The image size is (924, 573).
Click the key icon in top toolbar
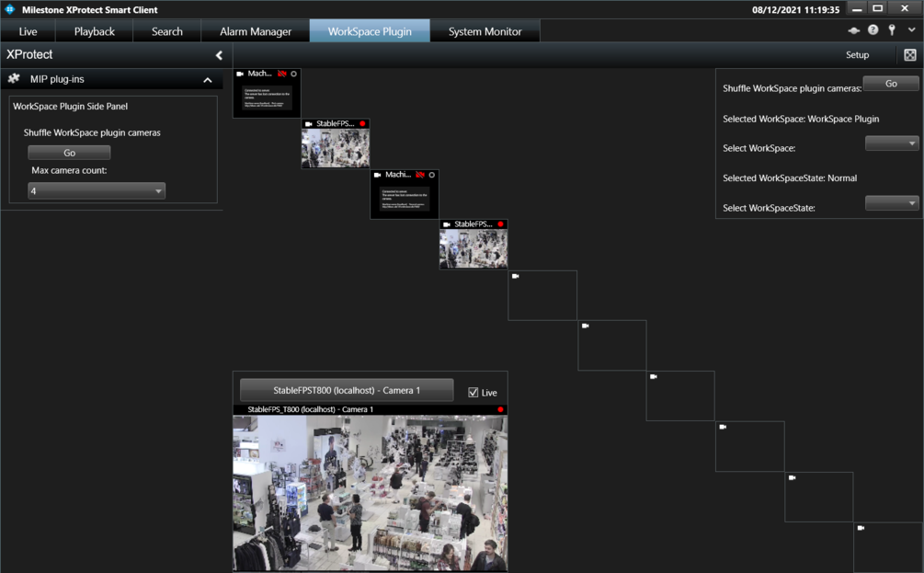point(891,30)
